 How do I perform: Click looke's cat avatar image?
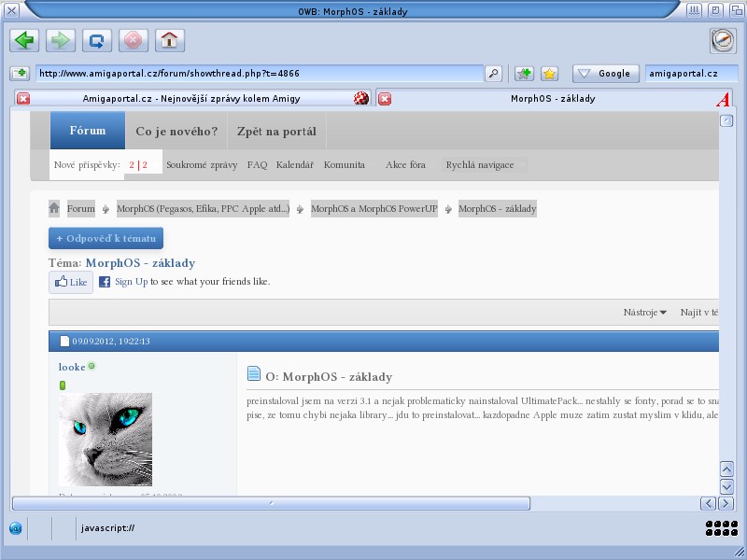coord(106,439)
